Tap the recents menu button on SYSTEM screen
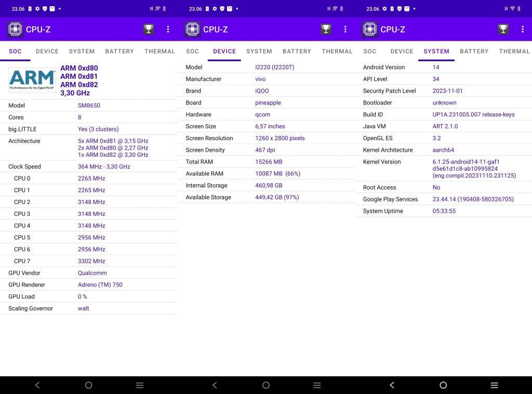 (495, 385)
